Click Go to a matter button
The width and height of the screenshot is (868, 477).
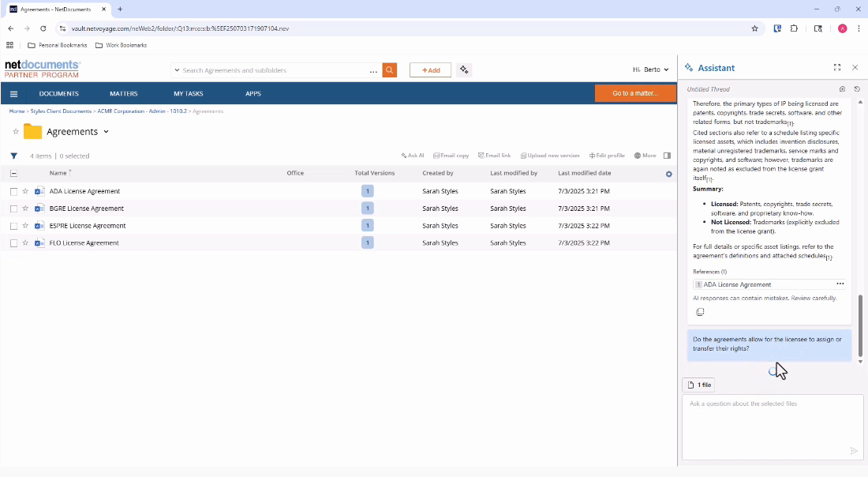635,93
